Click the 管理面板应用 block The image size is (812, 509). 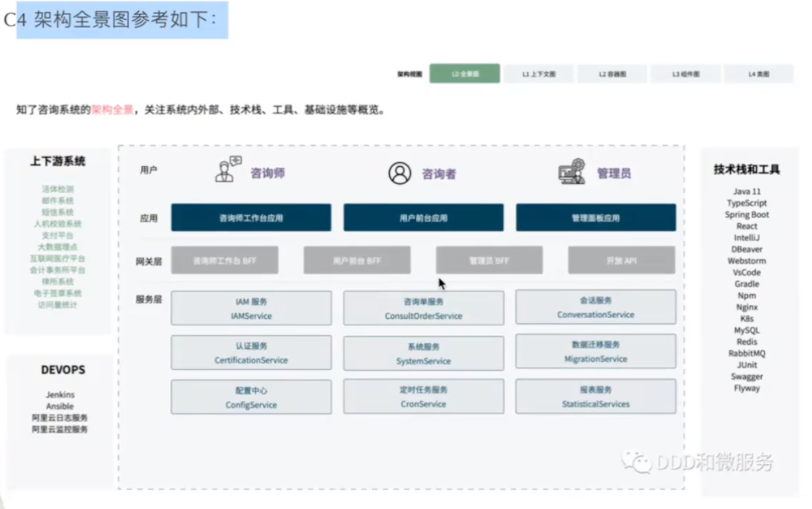point(596,218)
